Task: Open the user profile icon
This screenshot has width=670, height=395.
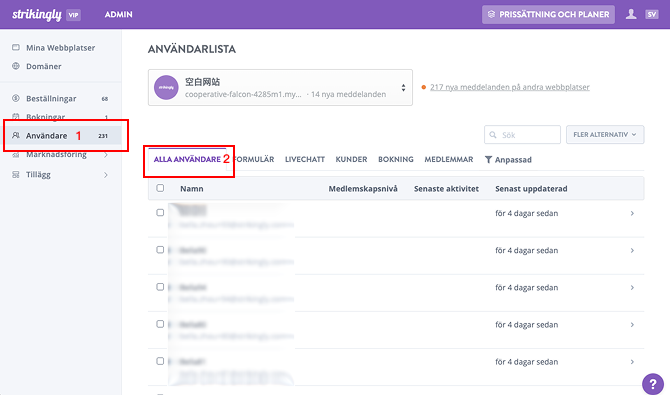Action: [631, 14]
